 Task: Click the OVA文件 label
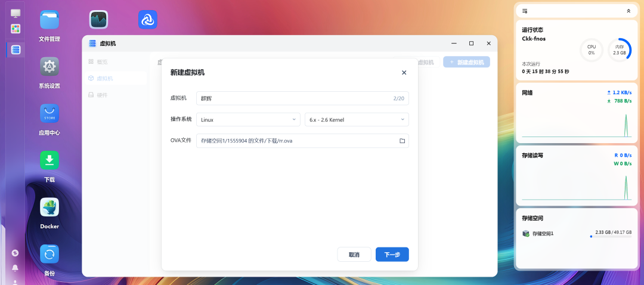[181, 141]
